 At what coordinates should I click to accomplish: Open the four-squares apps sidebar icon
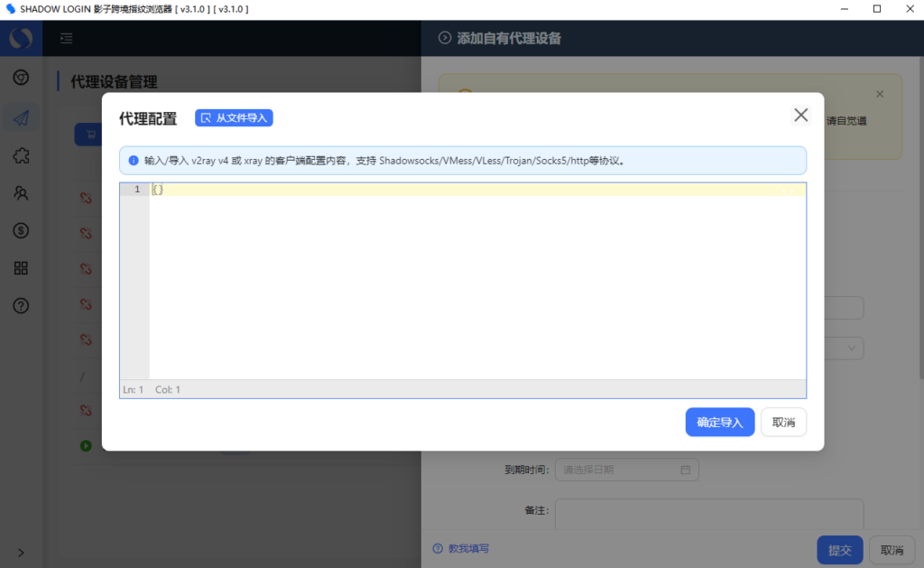[21, 268]
